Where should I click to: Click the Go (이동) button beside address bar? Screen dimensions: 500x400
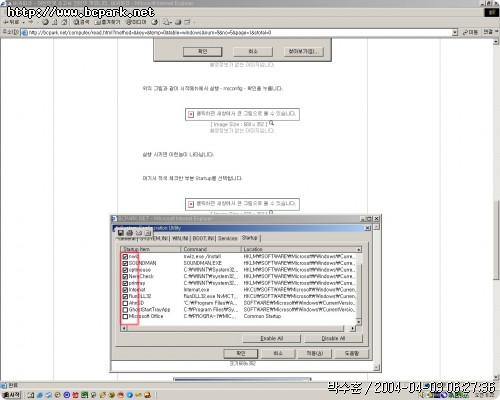470,32
